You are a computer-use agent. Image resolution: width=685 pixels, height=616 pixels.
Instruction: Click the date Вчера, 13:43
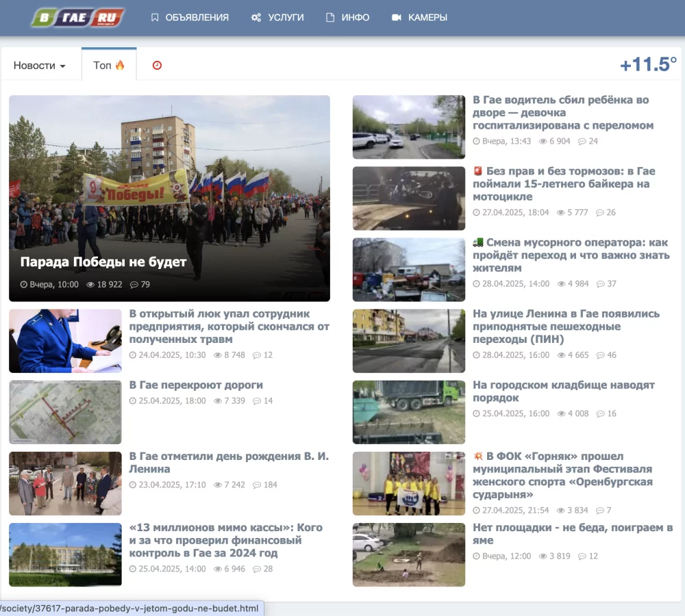(x=506, y=141)
